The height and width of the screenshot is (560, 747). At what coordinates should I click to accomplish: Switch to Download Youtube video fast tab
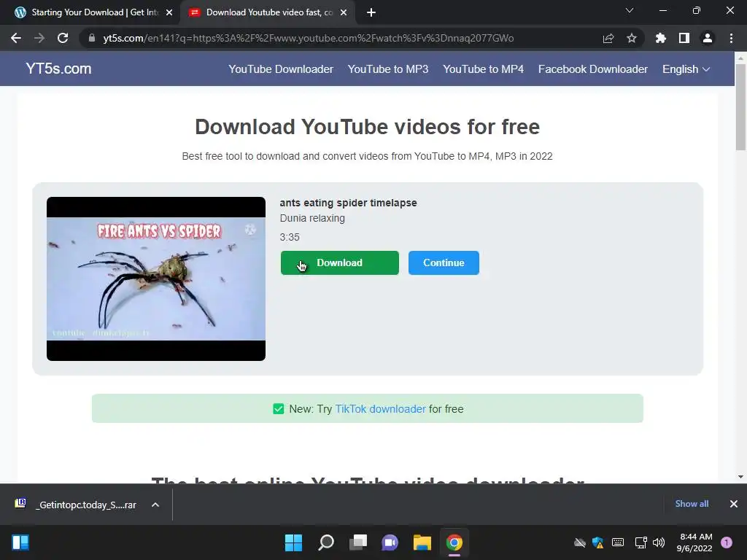(267, 12)
